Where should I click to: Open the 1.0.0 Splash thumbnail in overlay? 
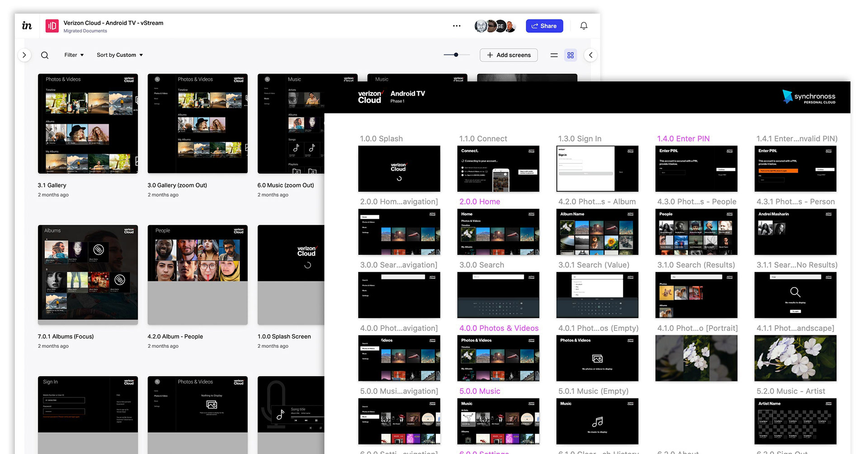(x=399, y=168)
